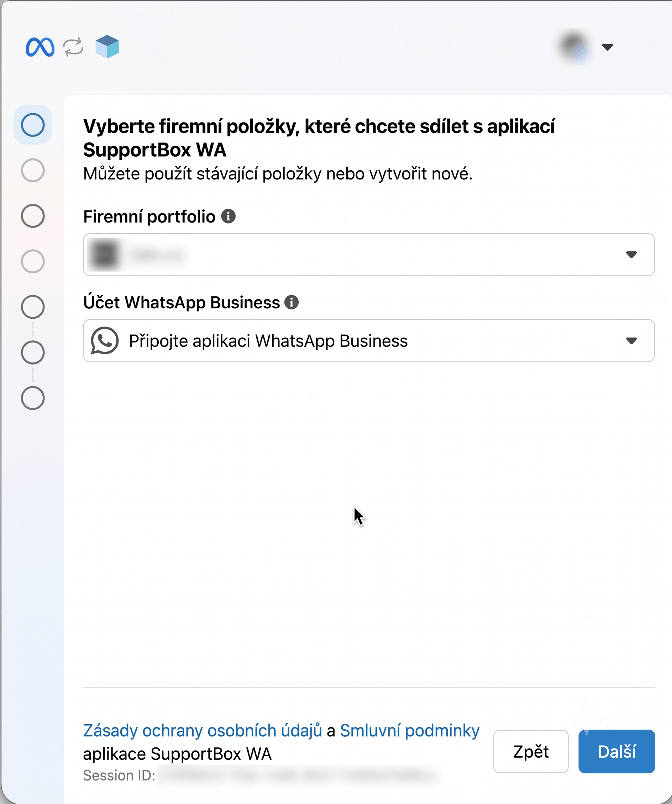This screenshot has width=672, height=804.
Task: Expand the account menu arrow next to avatar
Action: coord(607,47)
